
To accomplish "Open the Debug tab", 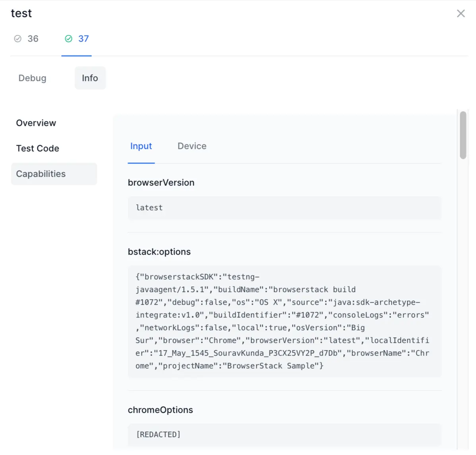I will click(x=32, y=78).
